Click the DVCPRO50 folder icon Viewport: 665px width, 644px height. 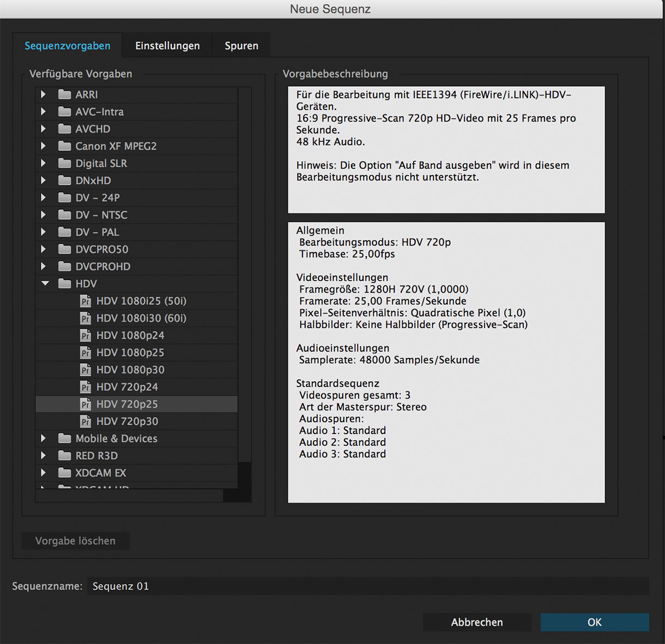point(65,249)
